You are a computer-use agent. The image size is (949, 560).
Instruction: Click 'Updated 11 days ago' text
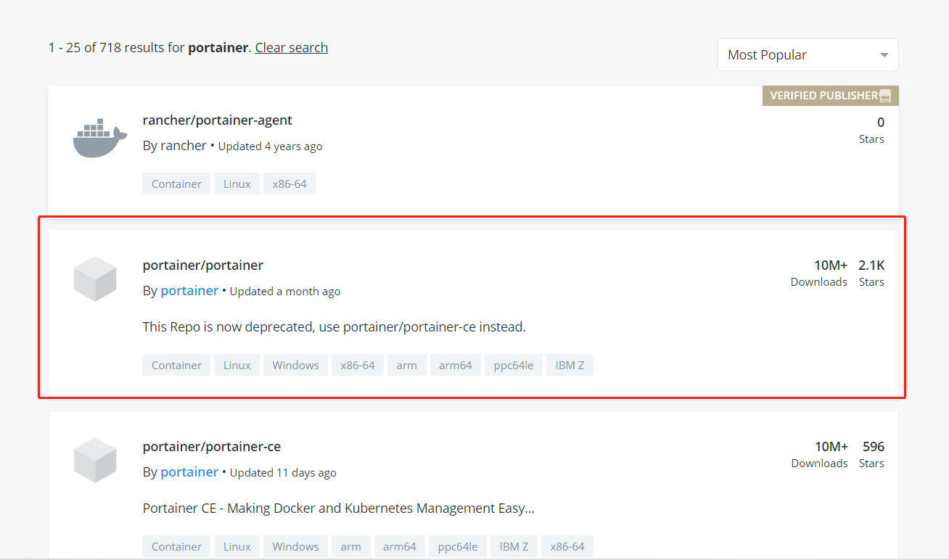pos(283,473)
